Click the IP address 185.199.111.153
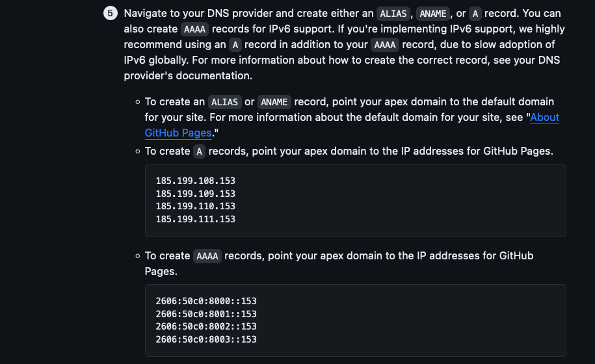Image resolution: width=595 pixels, height=364 pixels. [195, 219]
